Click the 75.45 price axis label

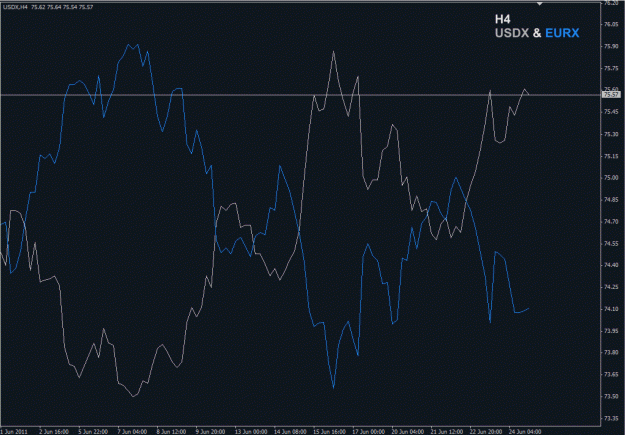point(610,112)
